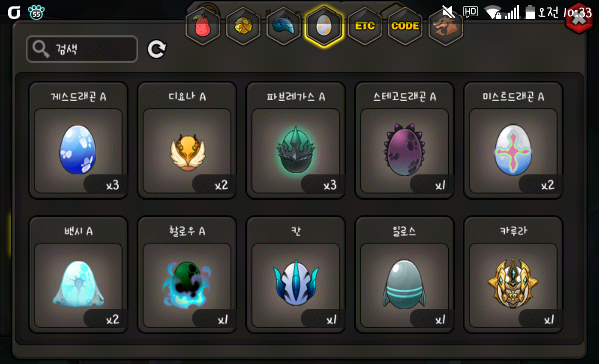Click the 검색 search input field

(82, 49)
